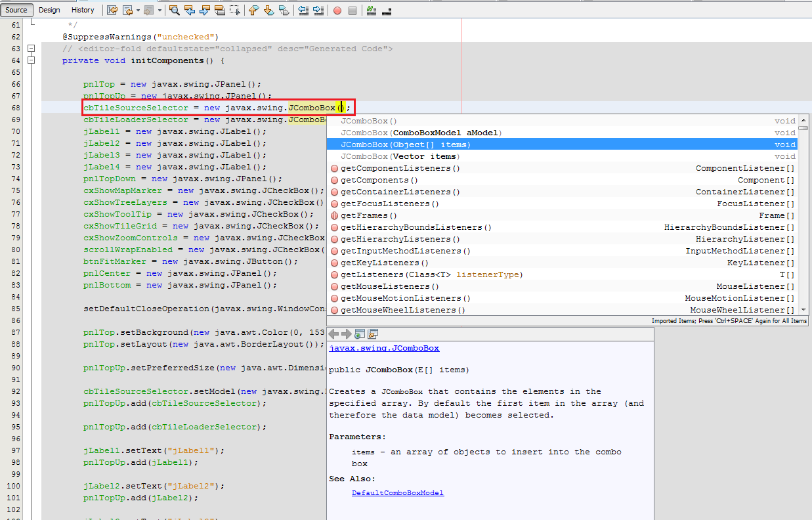Select getInputMethodListeners() completion item

[563, 251]
